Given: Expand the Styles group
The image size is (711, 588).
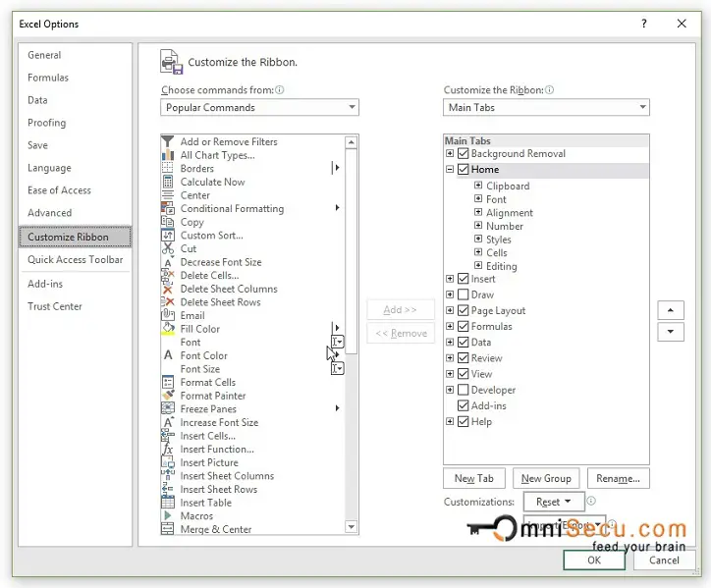Looking at the screenshot, I should click(x=478, y=239).
